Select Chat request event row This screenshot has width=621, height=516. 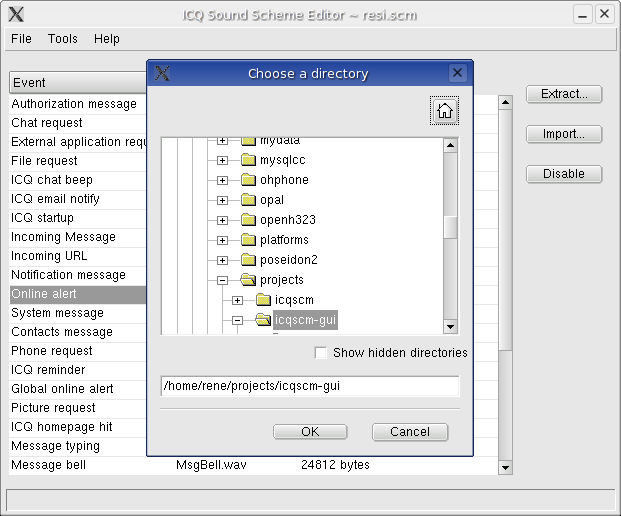(78, 123)
